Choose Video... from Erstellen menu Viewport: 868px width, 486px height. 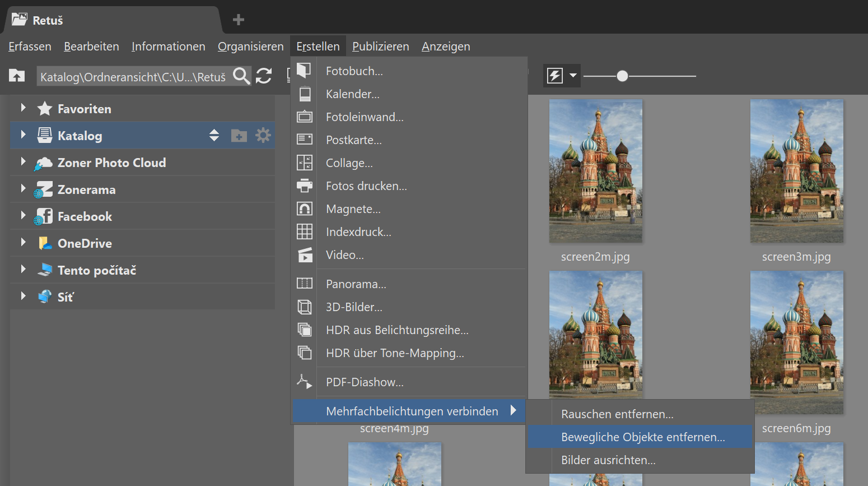tap(409, 254)
